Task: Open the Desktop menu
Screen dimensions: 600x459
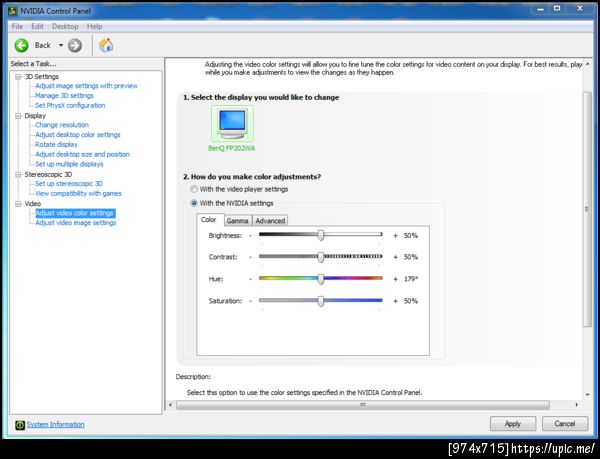Action: [65, 26]
